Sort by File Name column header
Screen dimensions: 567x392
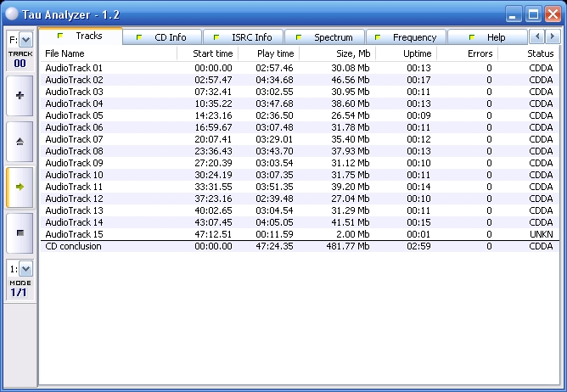[x=108, y=53]
